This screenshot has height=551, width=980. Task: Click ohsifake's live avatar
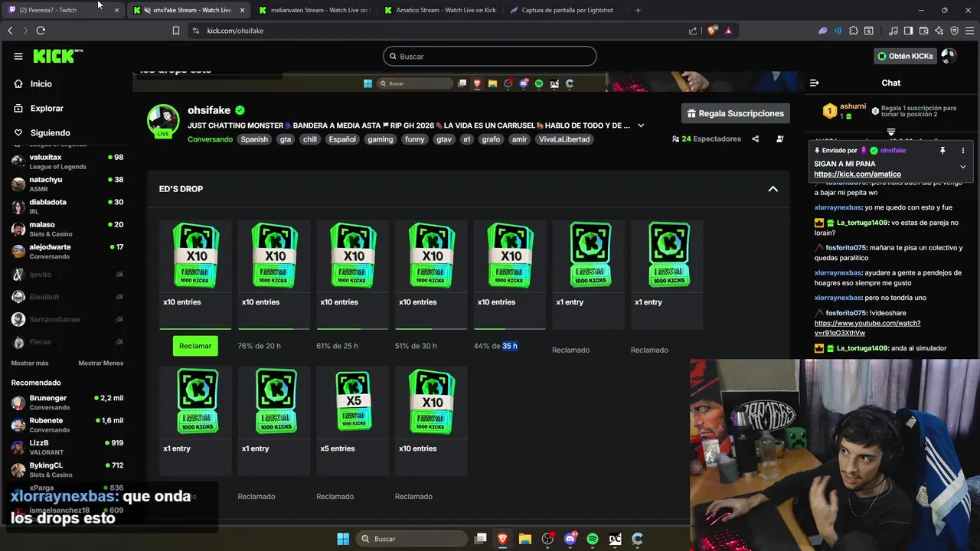click(x=163, y=121)
